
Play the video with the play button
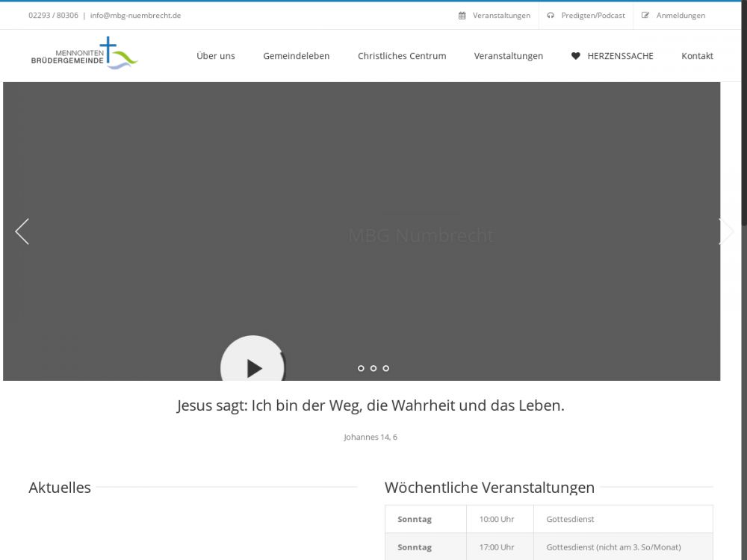(x=253, y=366)
